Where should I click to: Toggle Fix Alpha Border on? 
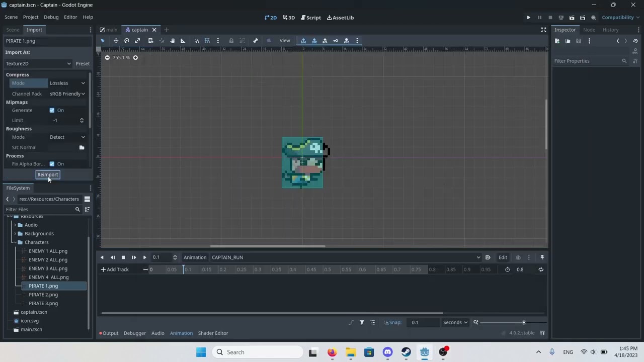pos(52,163)
